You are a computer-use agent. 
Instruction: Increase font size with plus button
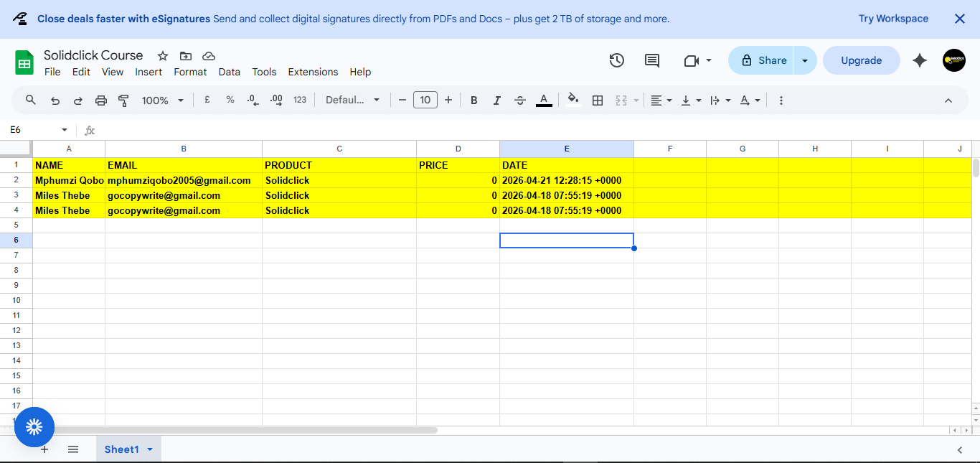click(448, 100)
